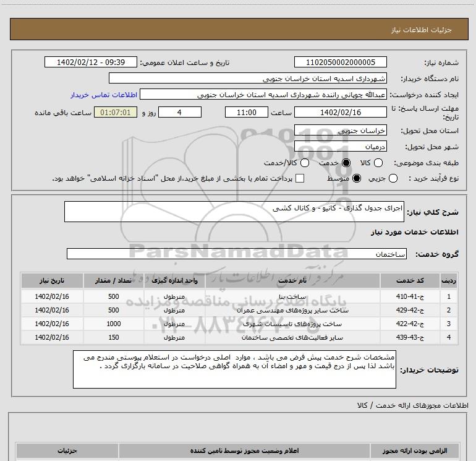Select service code ج-43-439 cell

click(410, 337)
